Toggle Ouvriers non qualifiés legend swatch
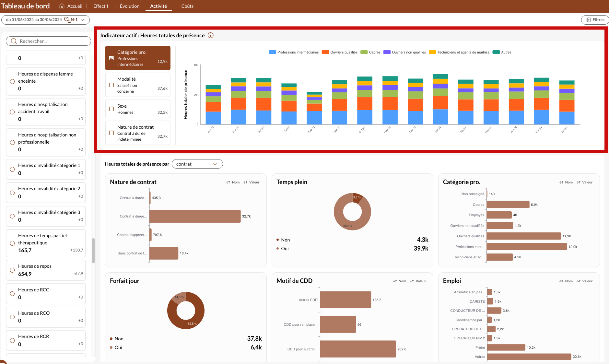 [387, 52]
